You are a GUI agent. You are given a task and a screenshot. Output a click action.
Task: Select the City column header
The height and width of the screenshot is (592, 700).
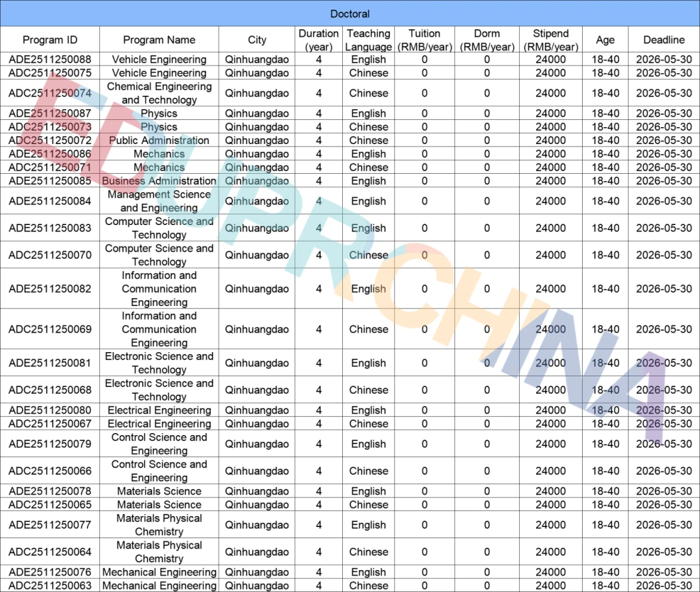tap(257, 40)
